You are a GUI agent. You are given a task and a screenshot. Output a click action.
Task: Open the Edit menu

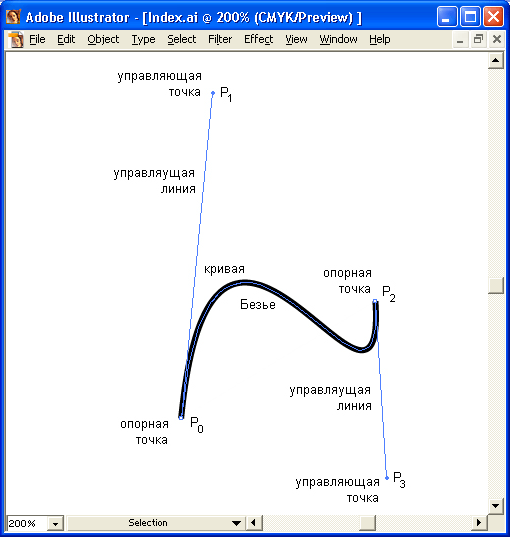tap(66, 39)
